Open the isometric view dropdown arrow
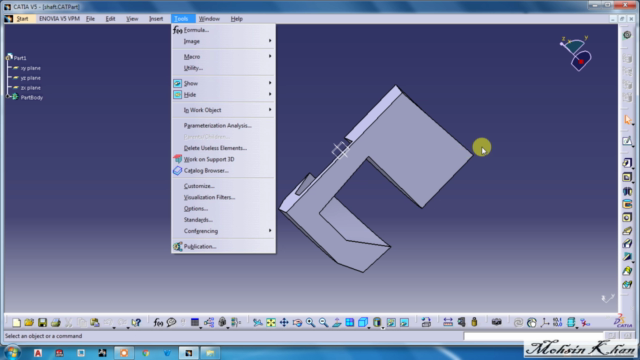Screen dimensions: 640x360 pyautogui.click(x=369, y=327)
